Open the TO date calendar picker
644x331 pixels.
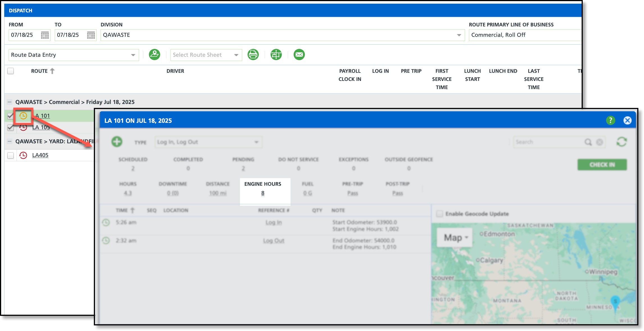coord(91,35)
